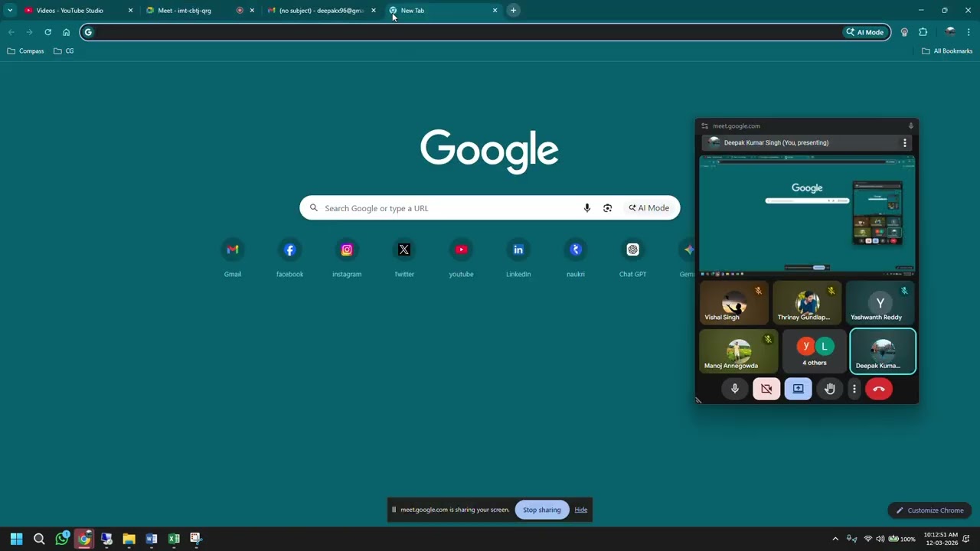The height and width of the screenshot is (551, 980).
Task: Open Microsoft Word from the taskbar
Action: pos(152,539)
